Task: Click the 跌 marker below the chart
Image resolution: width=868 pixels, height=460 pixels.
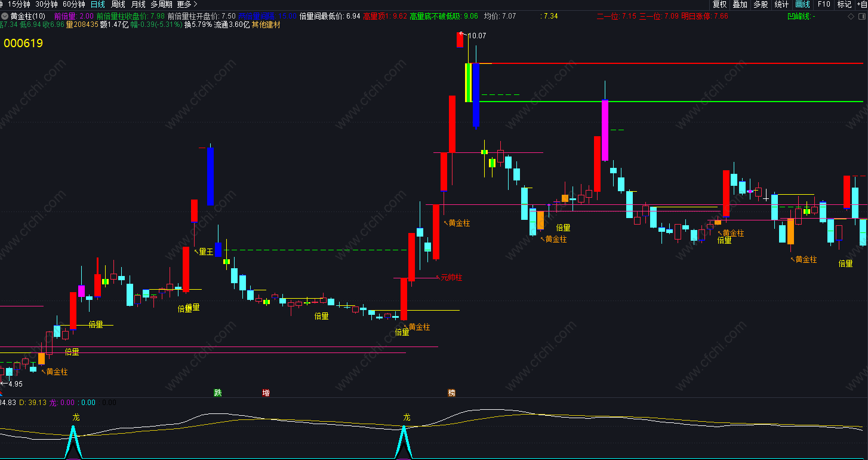Action: point(218,392)
